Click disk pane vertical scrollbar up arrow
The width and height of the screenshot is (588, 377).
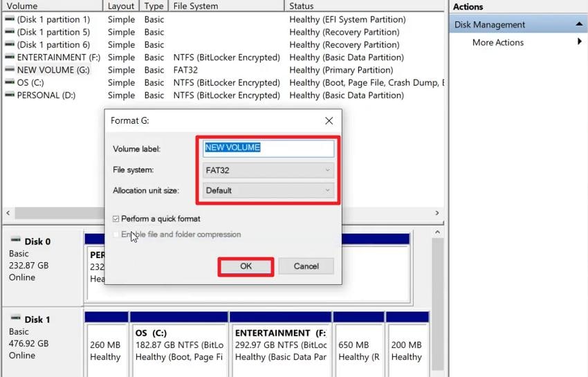tap(437, 232)
